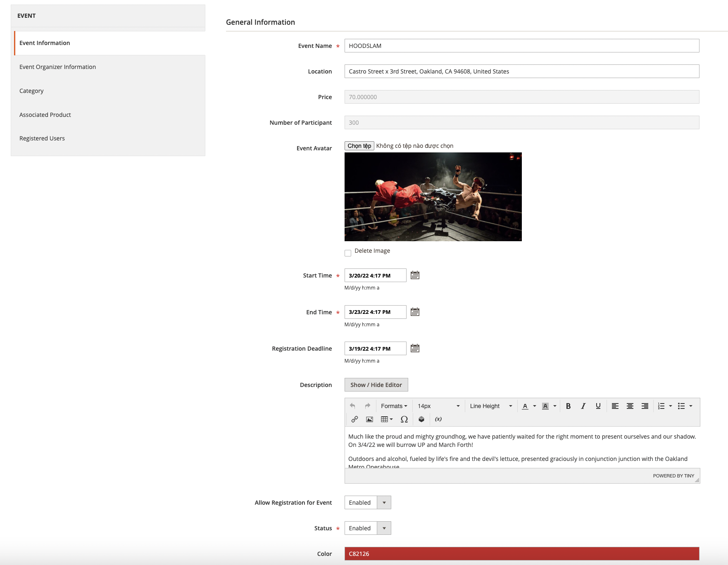728x565 pixels.
Task: Undo the last change in the description editor
Action: click(352, 406)
